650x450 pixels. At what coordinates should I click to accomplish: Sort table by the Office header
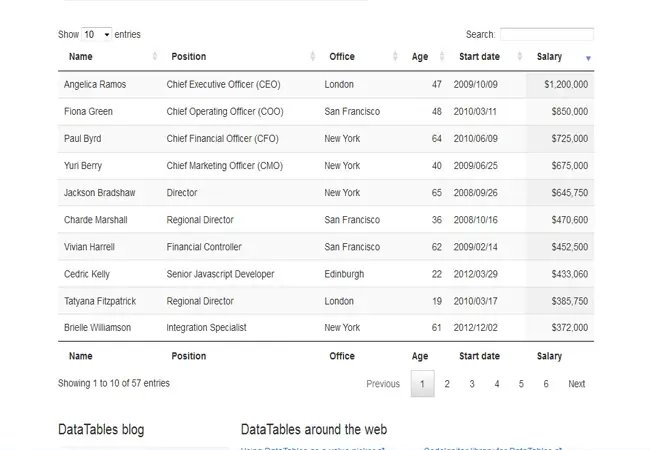pyautogui.click(x=342, y=57)
